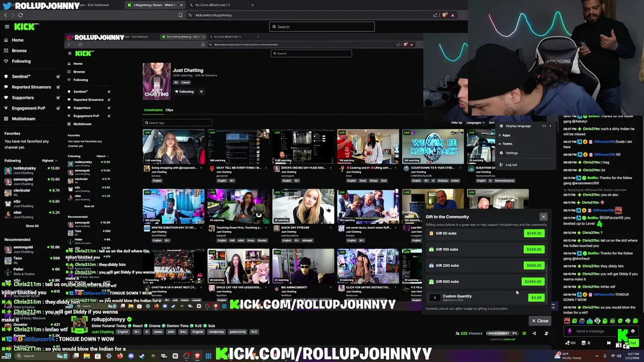Open the Highest sort dropdown under Following
This screenshot has height=362, width=644.
(49, 161)
